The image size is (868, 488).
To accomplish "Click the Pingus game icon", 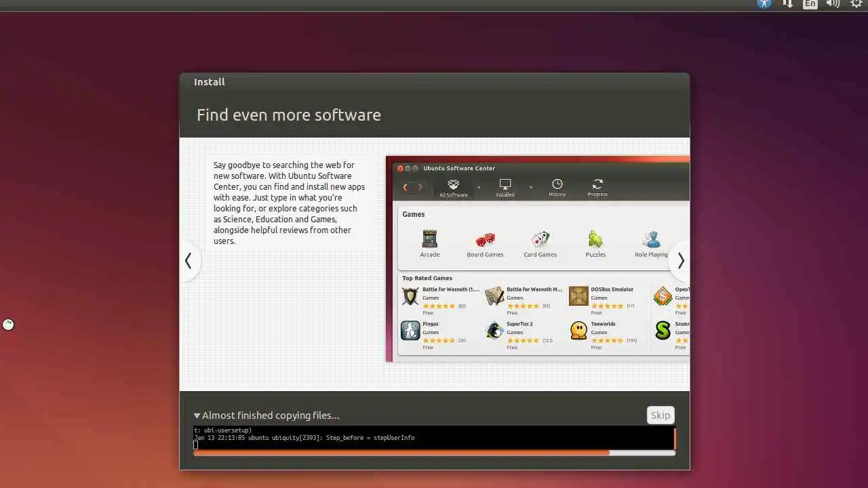I will tap(410, 331).
